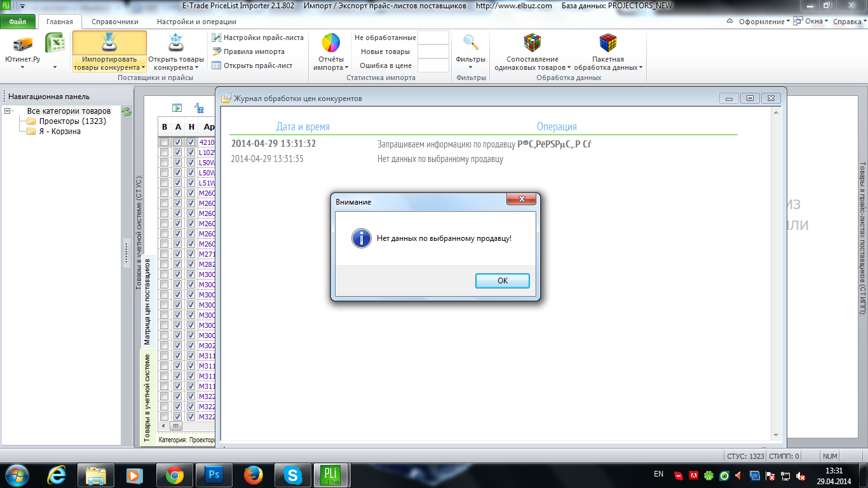Open the Отчёты импорта pie chart icon
Image resolution: width=868 pixels, height=488 pixels.
tap(331, 43)
